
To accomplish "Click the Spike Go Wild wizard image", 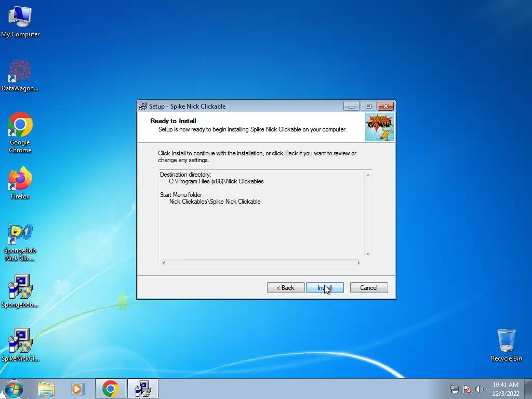I will pyautogui.click(x=379, y=127).
